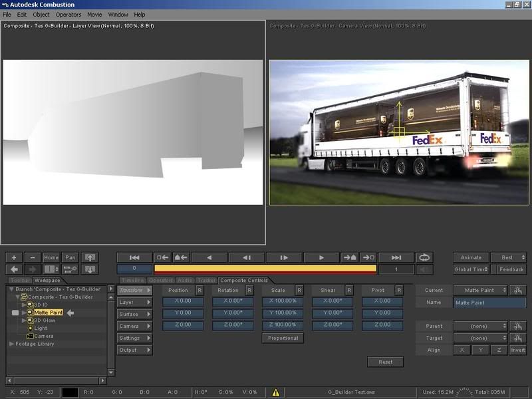Click the pick icon next to Parent
Viewport: 532px width, 399px height.
[x=518, y=326]
